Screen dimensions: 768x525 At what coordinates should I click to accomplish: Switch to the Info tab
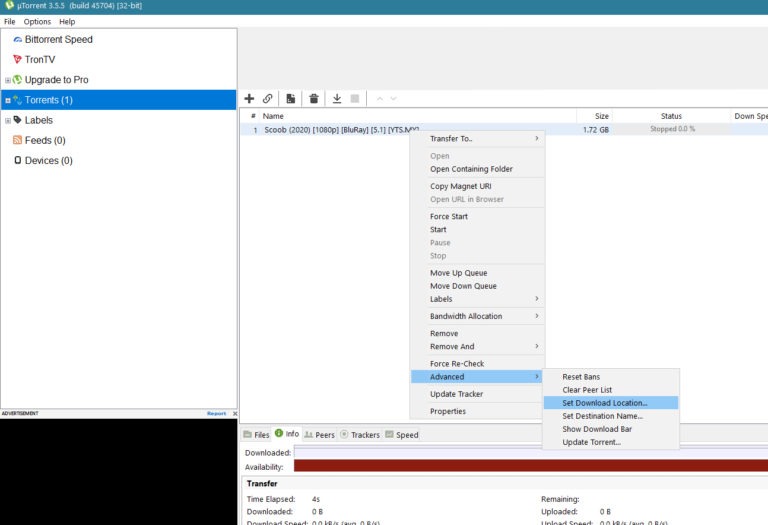287,433
